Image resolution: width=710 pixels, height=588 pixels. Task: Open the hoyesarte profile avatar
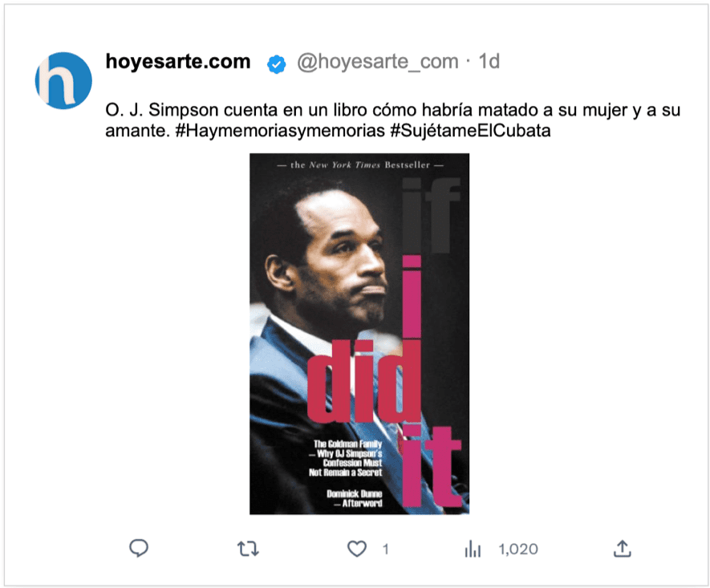click(63, 80)
